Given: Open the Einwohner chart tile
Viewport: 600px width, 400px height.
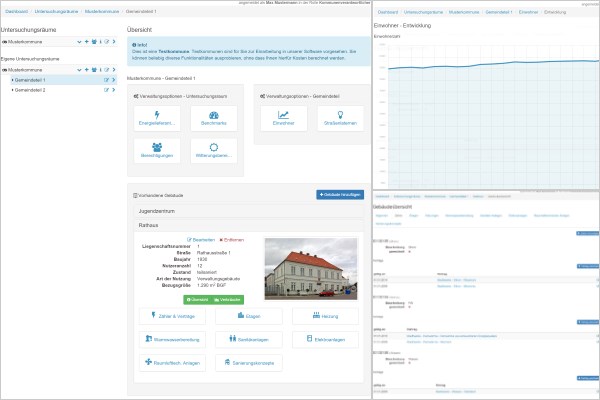Looking at the screenshot, I should tap(284, 120).
